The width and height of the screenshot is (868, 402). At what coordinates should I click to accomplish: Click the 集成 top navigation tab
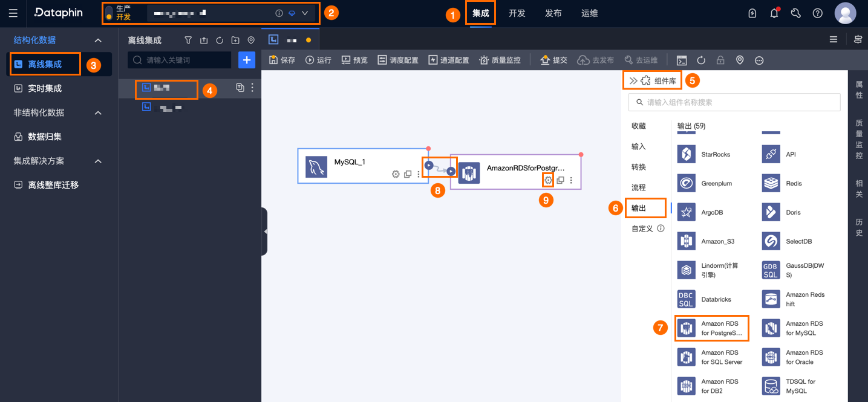[x=481, y=13]
